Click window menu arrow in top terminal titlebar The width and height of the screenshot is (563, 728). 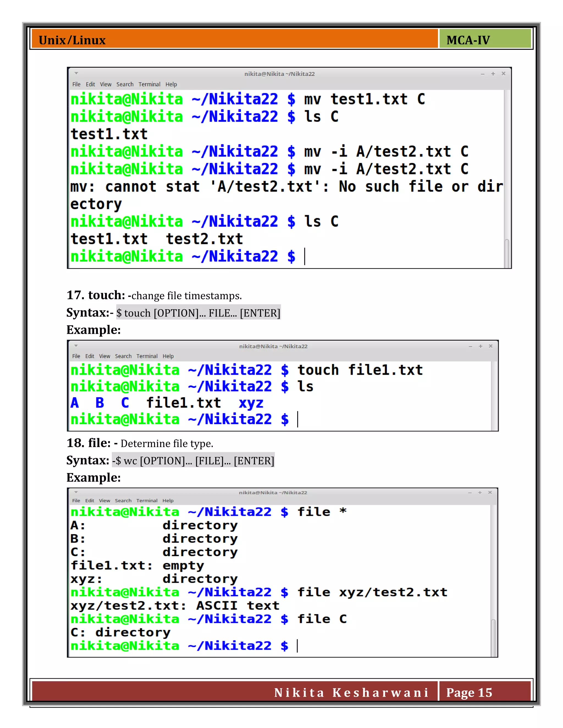coord(76,73)
